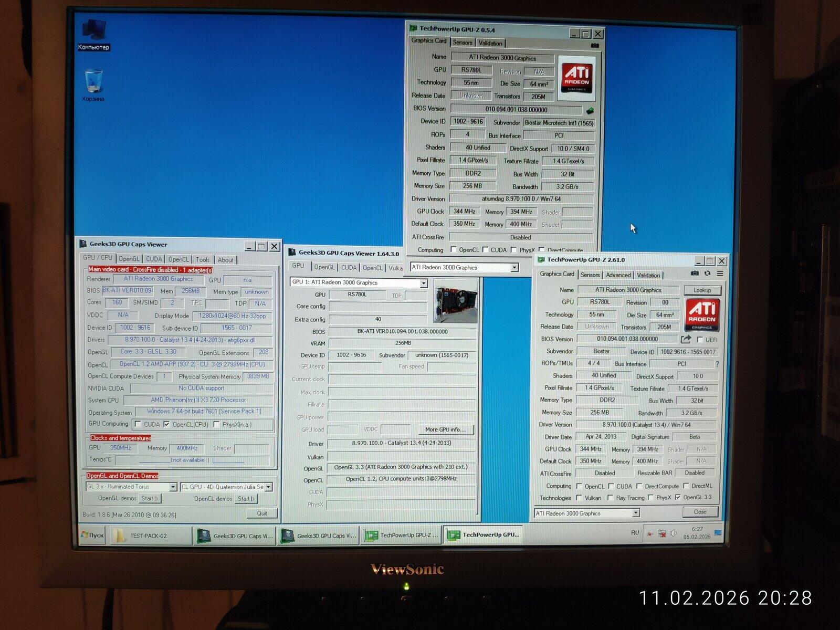Image resolution: width=840 pixels, height=630 pixels.
Task: Toggle the Vulkan checkbox in GPU-Z 2.61.0
Action: tap(579, 498)
